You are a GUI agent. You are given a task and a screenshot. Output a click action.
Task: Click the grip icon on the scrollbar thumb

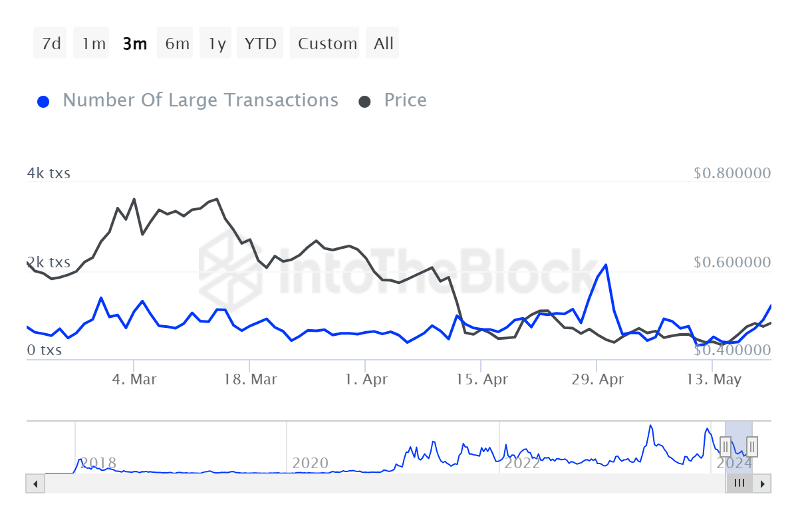pyautogui.click(x=739, y=483)
